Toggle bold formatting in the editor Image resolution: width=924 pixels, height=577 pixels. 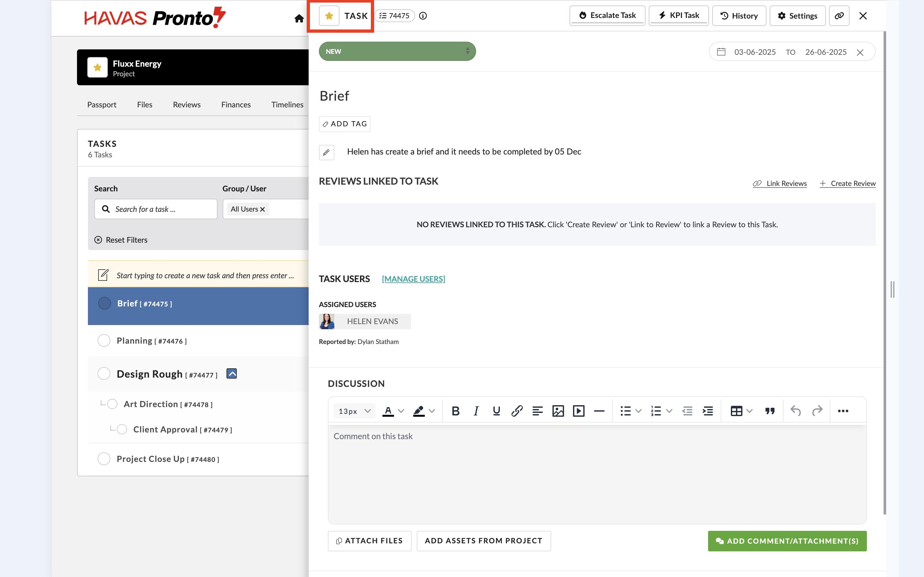click(455, 411)
